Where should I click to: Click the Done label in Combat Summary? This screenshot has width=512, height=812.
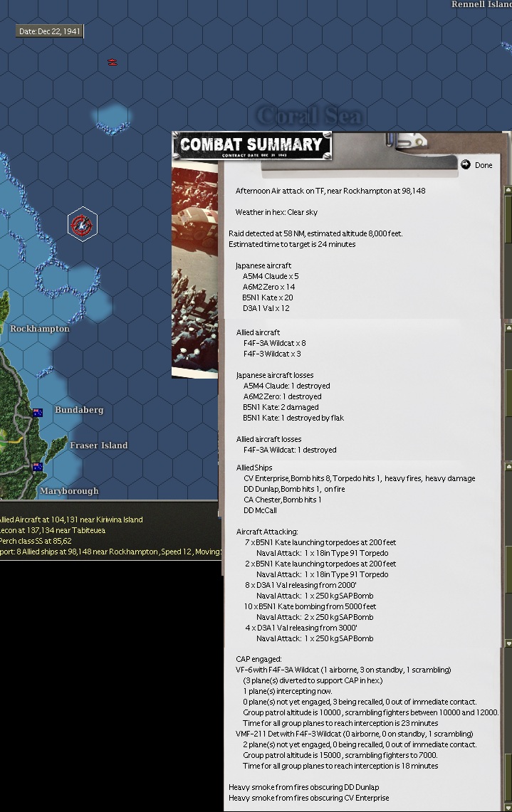point(484,165)
